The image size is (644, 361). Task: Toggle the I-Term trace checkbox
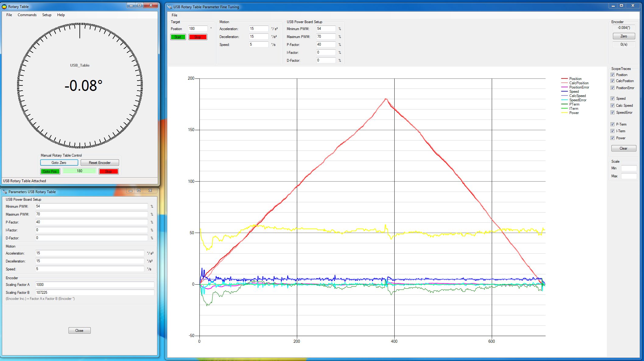pyautogui.click(x=613, y=131)
